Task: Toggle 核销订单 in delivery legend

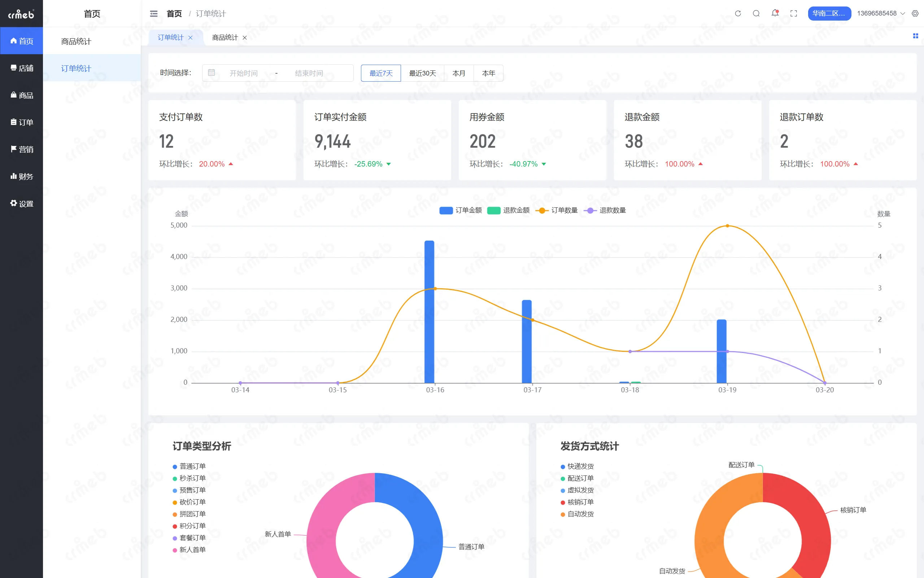Action: pyautogui.click(x=577, y=502)
